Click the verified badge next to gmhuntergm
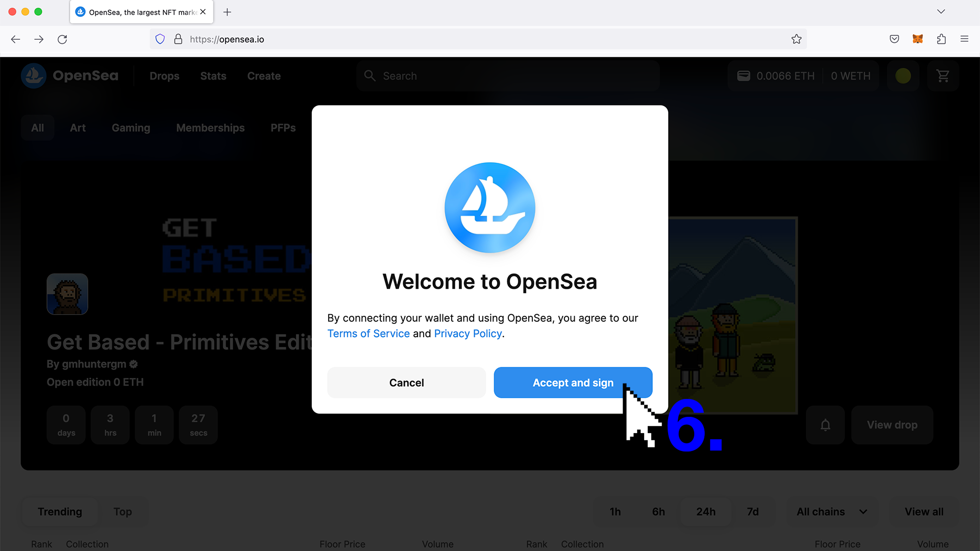 click(x=134, y=364)
